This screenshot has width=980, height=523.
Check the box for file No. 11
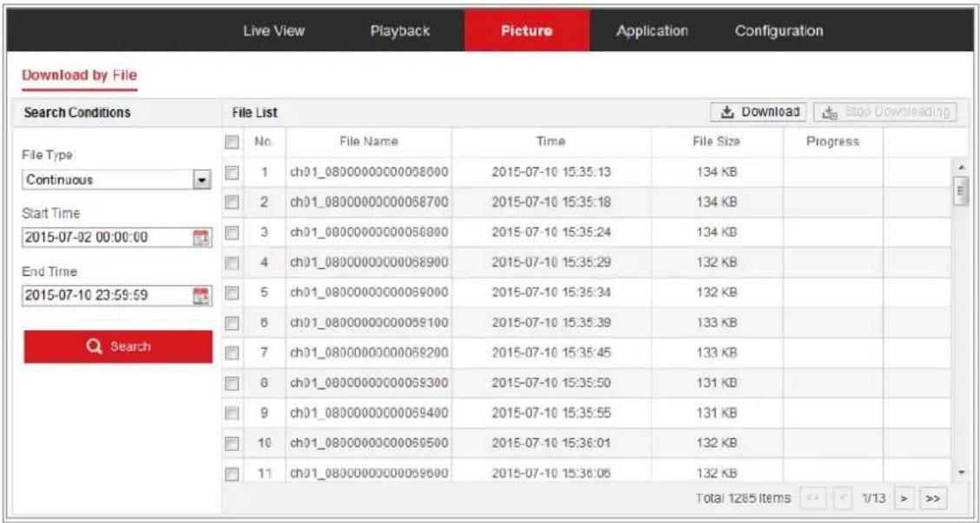[x=230, y=474]
